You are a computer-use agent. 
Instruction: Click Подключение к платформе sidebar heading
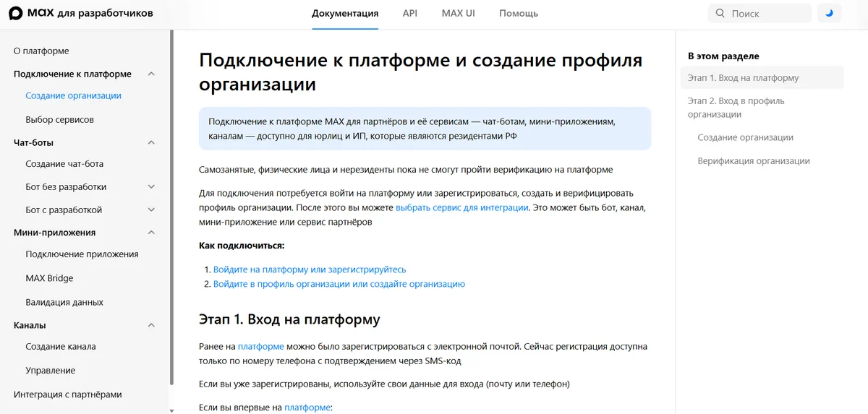tap(72, 74)
